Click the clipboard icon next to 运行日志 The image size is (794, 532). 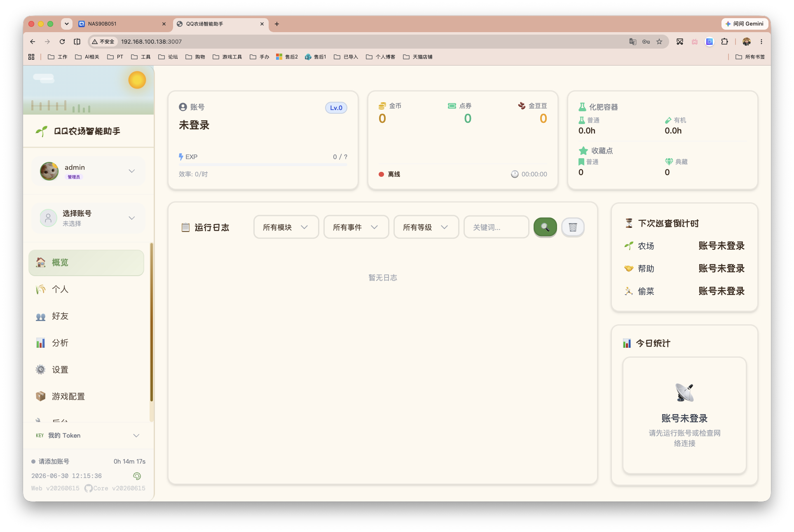tap(185, 227)
